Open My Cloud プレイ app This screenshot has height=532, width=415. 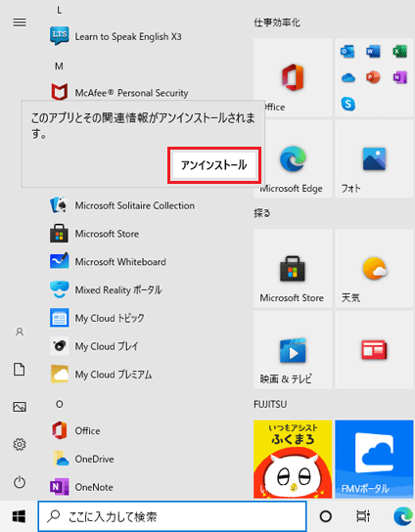[94, 346]
